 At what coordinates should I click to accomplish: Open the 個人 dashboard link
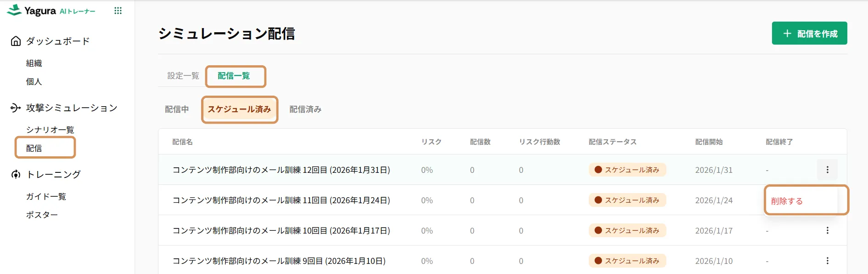pyautogui.click(x=34, y=82)
